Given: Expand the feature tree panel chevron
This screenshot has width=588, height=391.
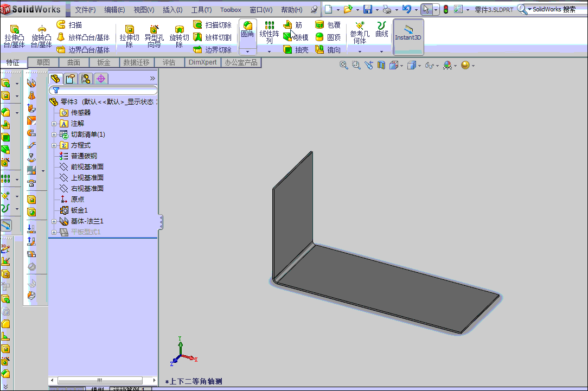Looking at the screenshot, I should [x=152, y=78].
